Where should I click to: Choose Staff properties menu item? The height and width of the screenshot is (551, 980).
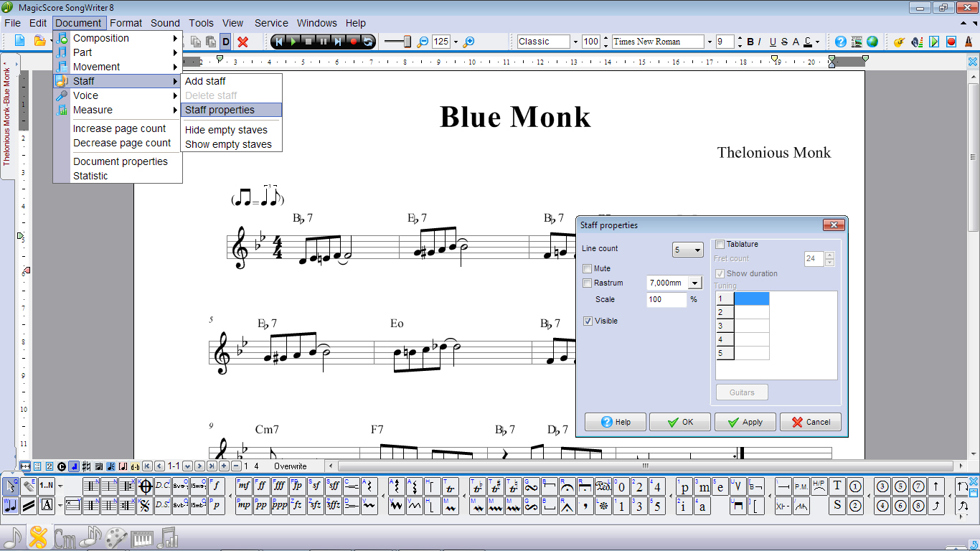pos(231,110)
